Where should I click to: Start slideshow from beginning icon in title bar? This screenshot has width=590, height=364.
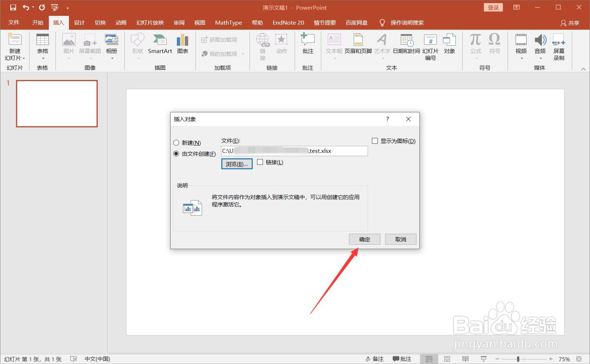coord(55,7)
